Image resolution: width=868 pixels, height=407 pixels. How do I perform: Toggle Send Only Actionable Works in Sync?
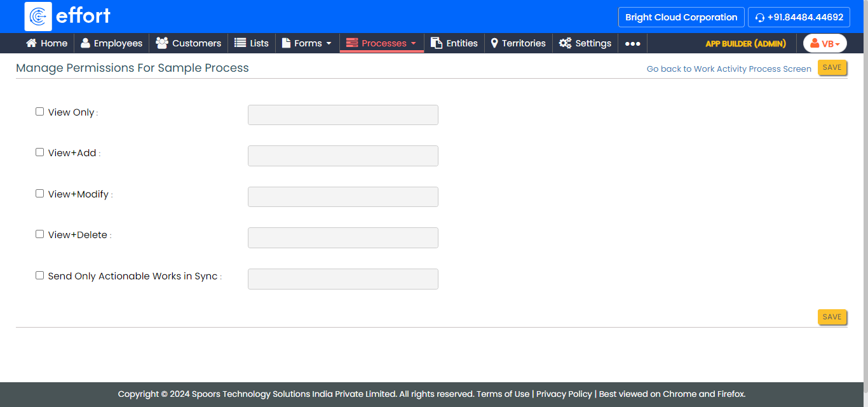pos(39,276)
